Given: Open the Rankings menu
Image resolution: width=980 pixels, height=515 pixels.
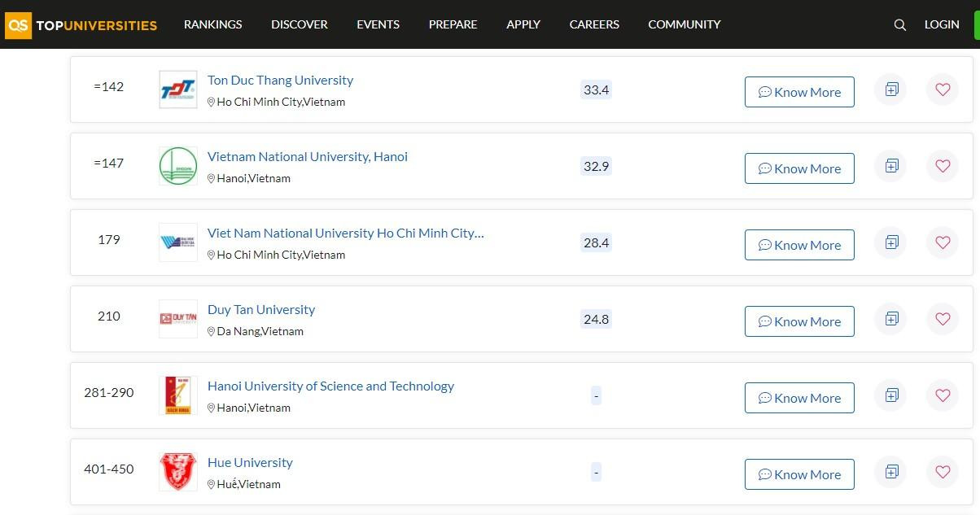Looking at the screenshot, I should tap(212, 24).
